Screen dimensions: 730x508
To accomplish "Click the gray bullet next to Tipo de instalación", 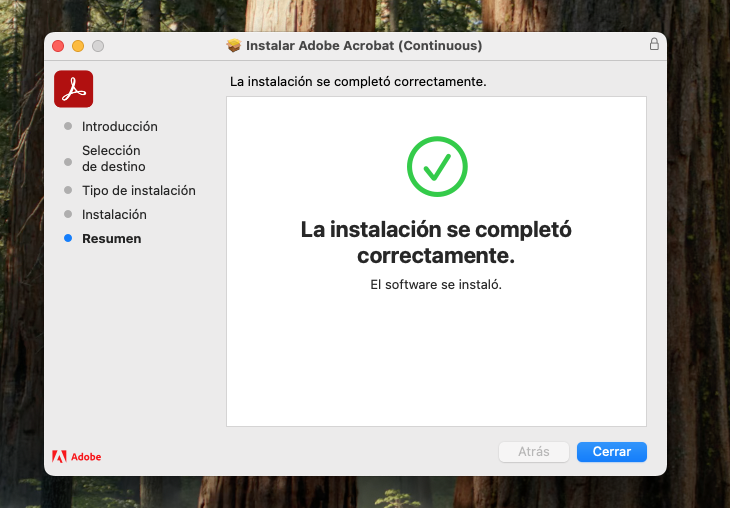I will (68, 190).
